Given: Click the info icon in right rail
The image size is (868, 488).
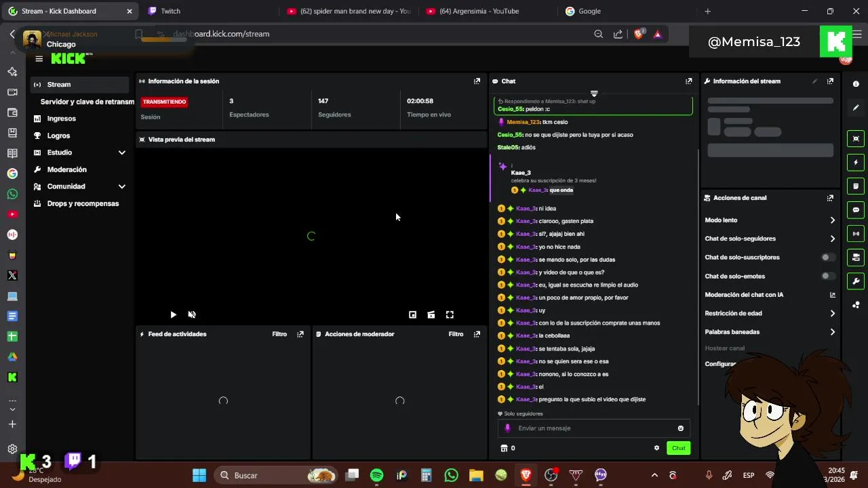Looking at the screenshot, I should [x=856, y=84].
